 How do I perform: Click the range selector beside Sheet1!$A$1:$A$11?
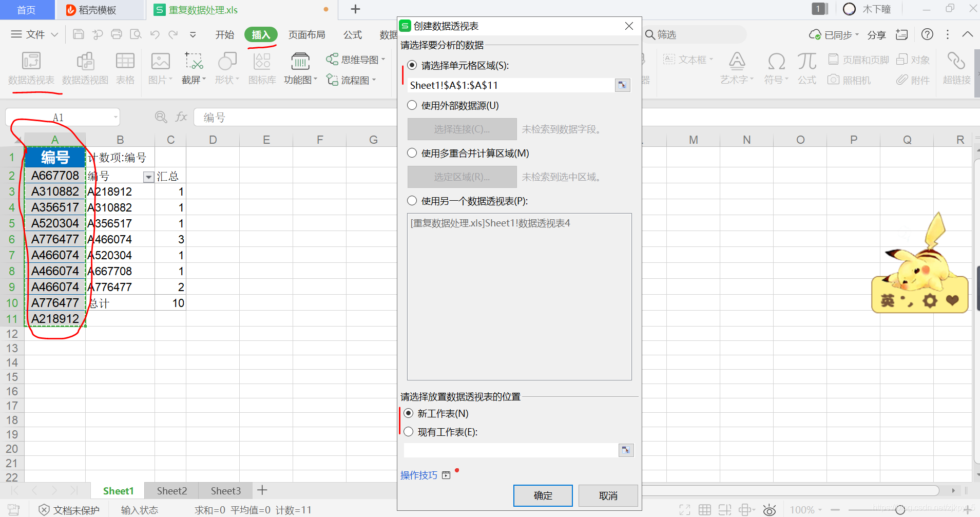(x=622, y=85)
